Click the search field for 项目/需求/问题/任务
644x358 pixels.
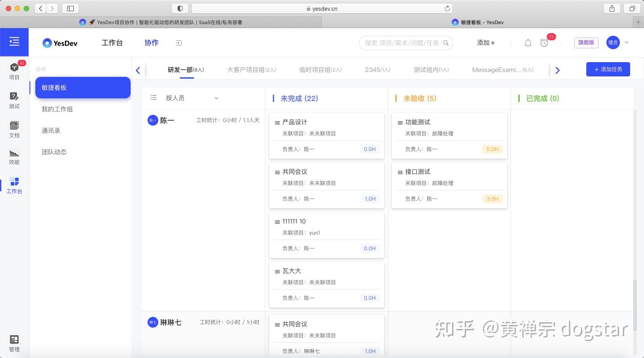(406, 43)
